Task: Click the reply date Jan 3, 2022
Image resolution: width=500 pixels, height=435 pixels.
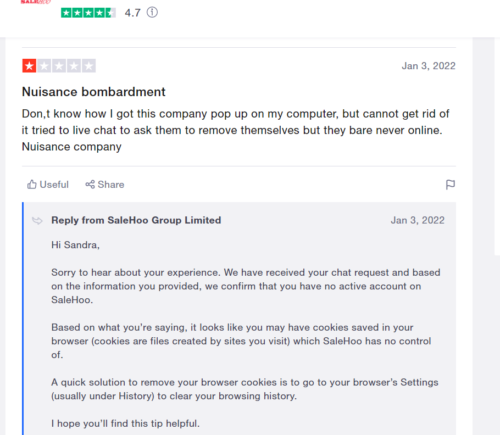Action: point(418,220)
